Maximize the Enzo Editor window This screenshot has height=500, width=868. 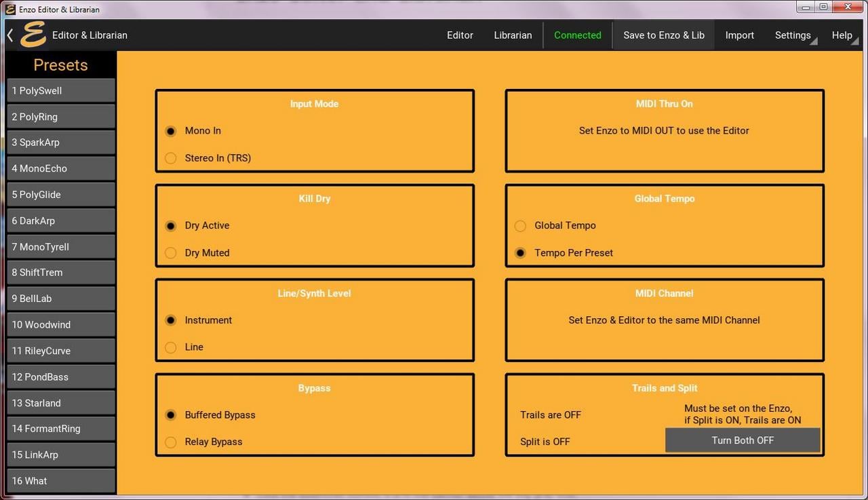click(x=824, y=7)
